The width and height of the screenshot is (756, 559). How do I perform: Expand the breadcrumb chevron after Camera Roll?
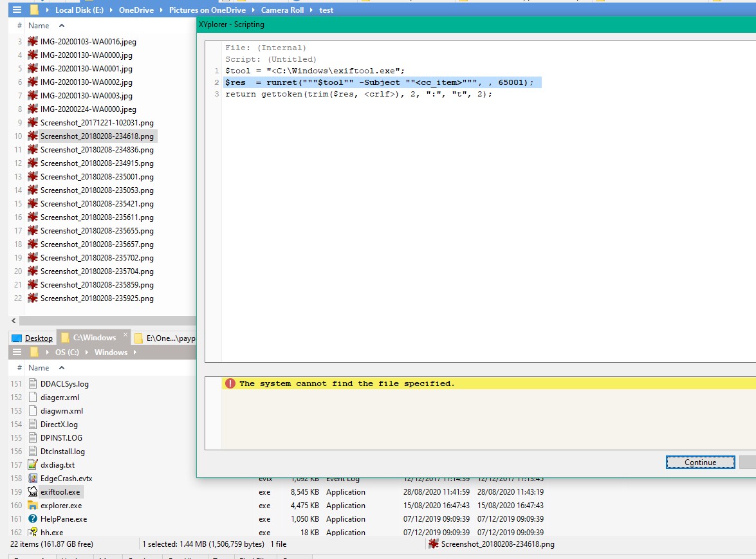point(310,9)
